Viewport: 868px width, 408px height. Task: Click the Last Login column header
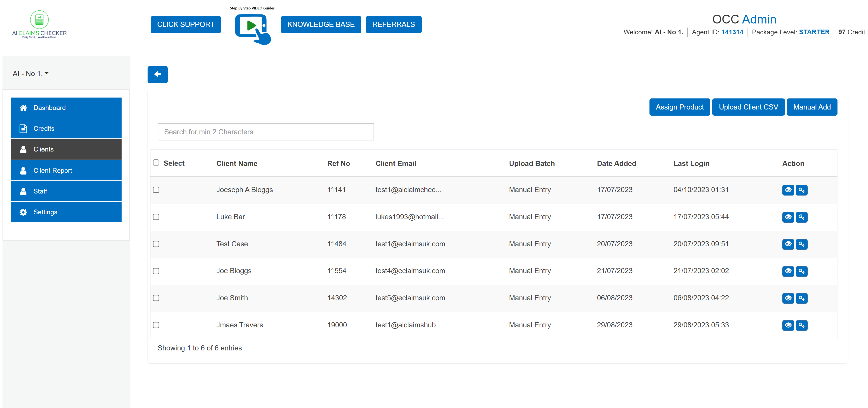pos(691,164)
